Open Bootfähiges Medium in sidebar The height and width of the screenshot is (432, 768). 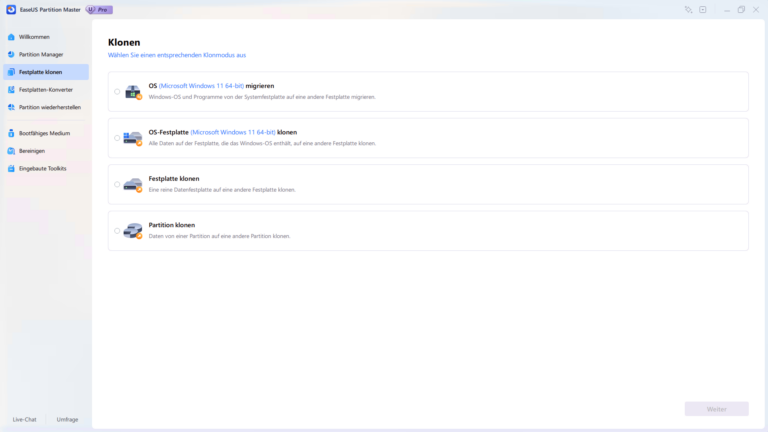tap(46, 133)
